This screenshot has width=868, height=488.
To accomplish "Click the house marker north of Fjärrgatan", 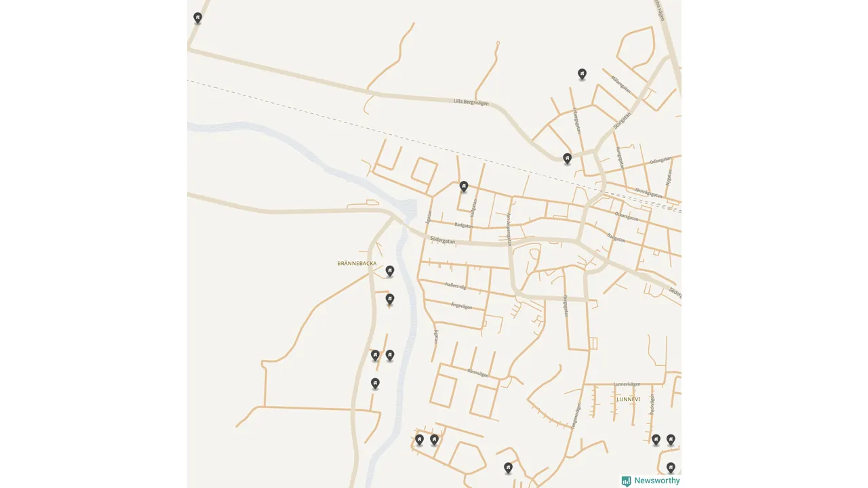I will (x=582, y=74).
